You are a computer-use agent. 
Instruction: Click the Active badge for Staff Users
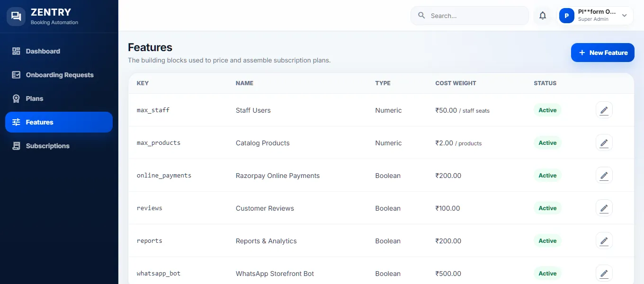[x=547, y=110]
